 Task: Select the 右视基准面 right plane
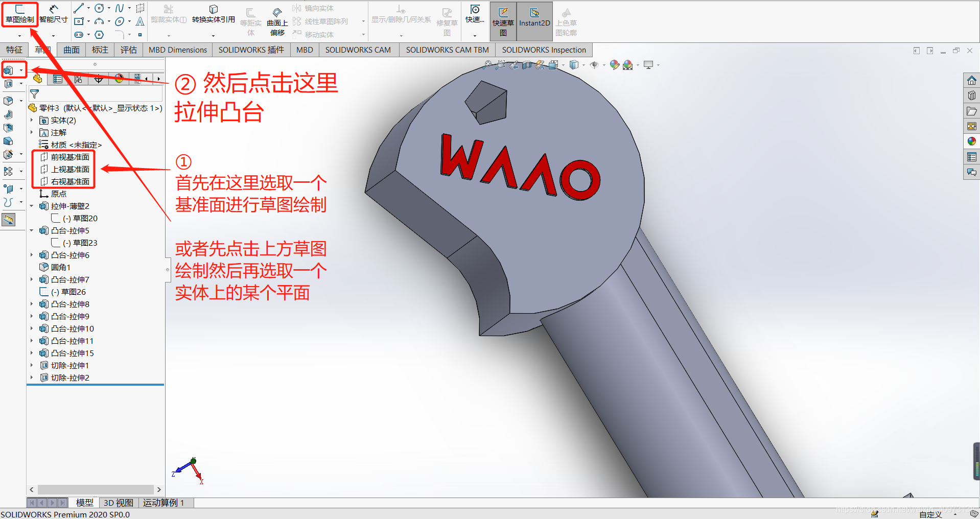65,181
